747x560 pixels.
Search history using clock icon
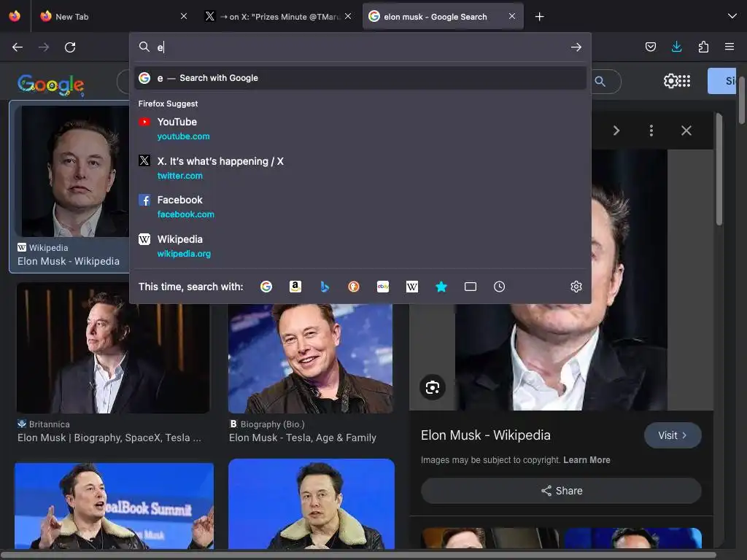pyautogui.click(x=499, y=287)
